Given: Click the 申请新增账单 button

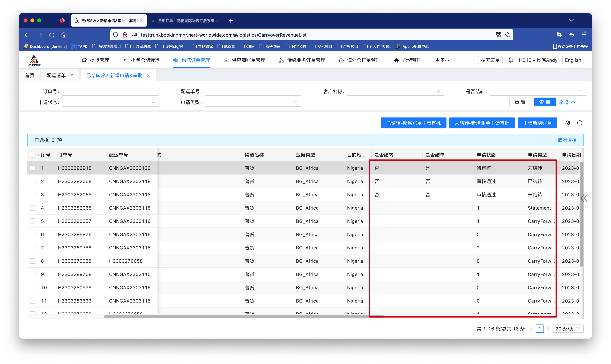Looking at the screenshot, I should 537,123.
